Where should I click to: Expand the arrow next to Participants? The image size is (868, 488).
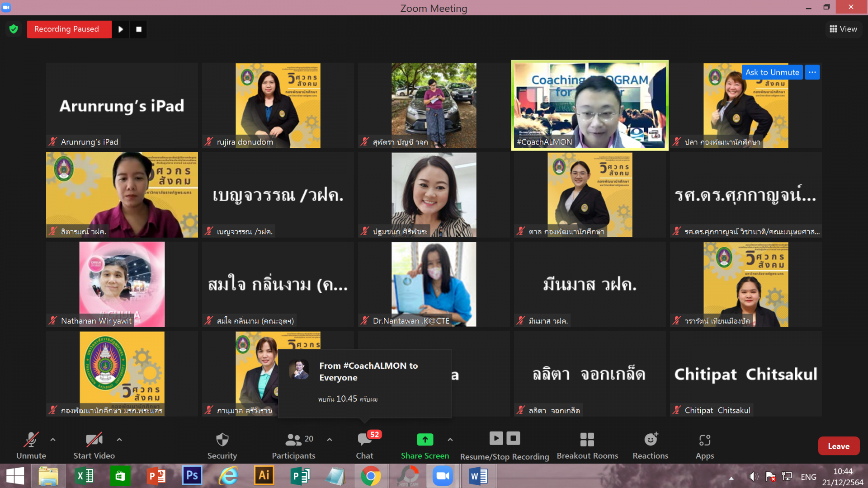(x=330, y=439)
